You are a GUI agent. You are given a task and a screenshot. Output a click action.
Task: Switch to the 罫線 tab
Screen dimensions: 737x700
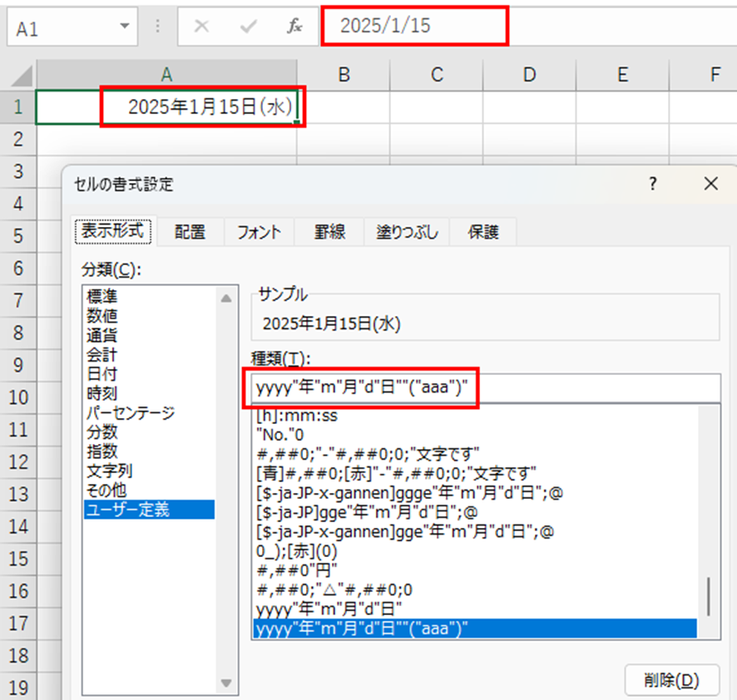pos(329,232)
